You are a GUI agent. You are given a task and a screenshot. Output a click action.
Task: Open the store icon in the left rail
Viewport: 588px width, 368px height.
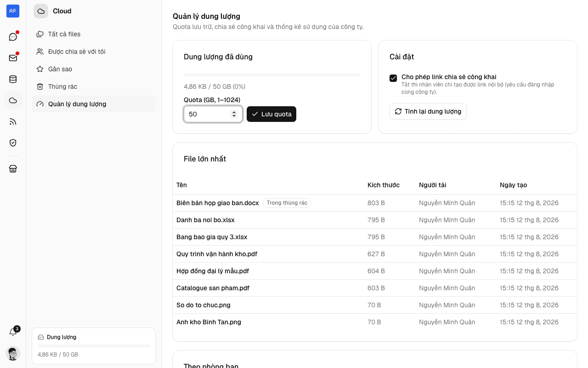point(13,169)
